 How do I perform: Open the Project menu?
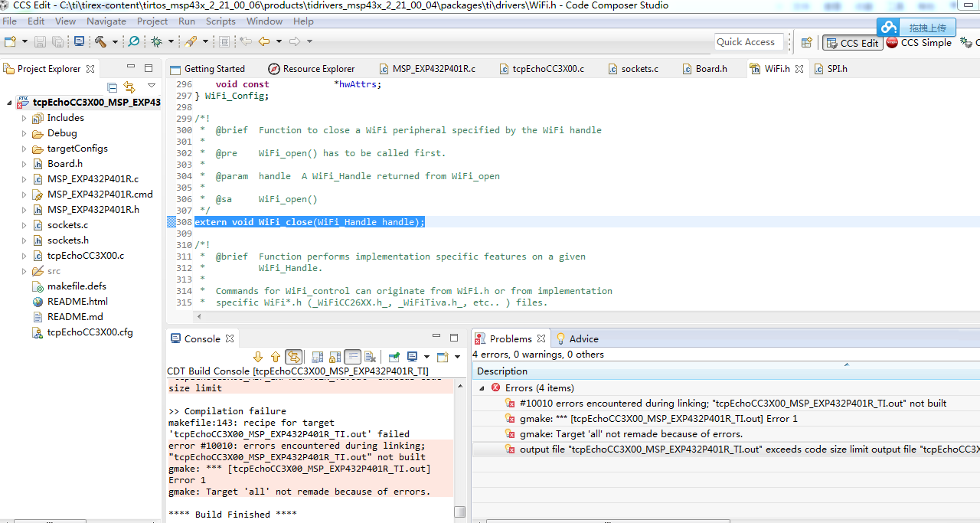(152, 21)
